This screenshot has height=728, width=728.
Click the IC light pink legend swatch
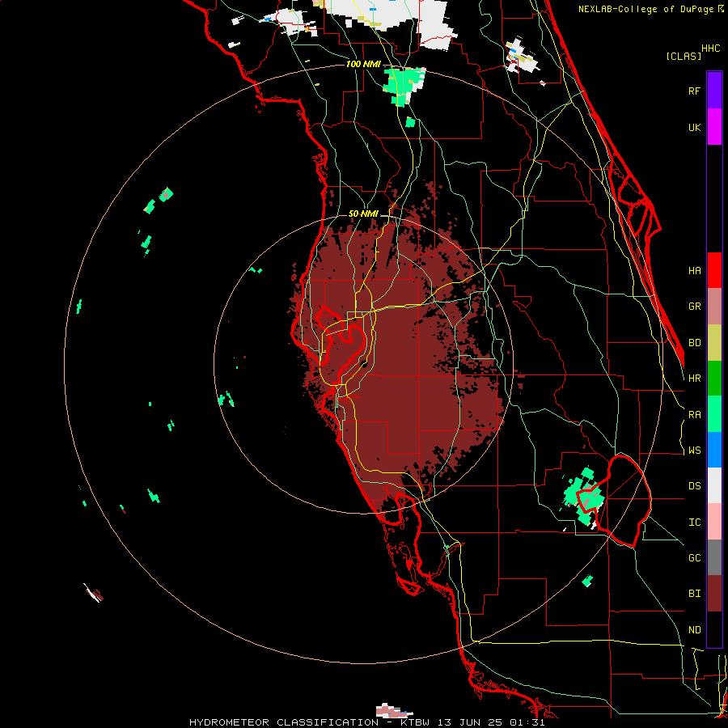click(x=714, y=522)
